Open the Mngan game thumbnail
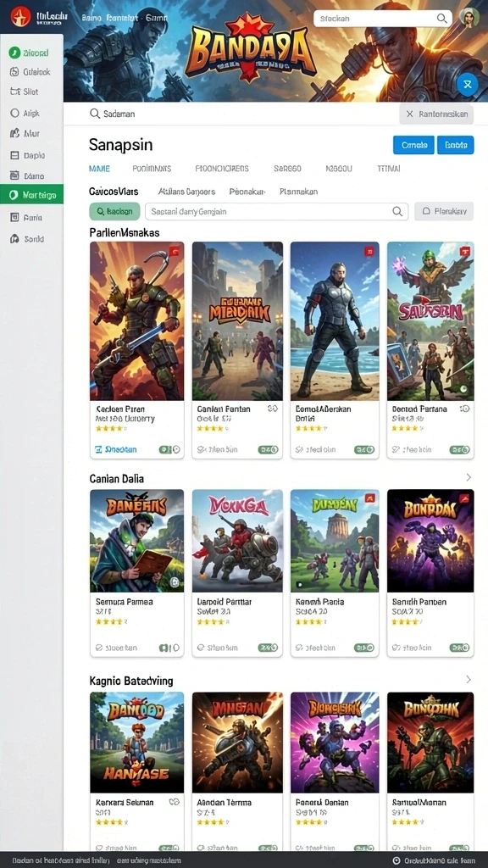Screen dimensions: 488x868 237,743
